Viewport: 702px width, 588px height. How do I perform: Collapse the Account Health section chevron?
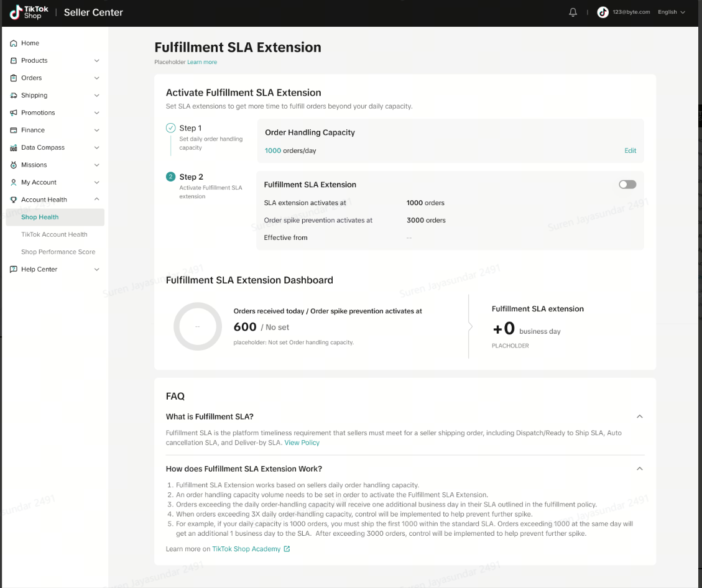click(96, 200)
